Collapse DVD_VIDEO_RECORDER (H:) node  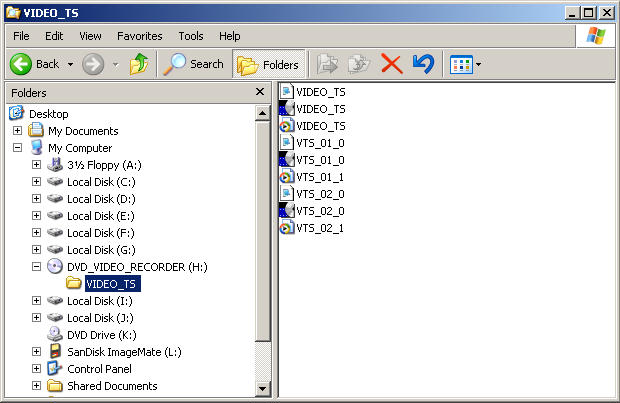click(x=36, y=267)
